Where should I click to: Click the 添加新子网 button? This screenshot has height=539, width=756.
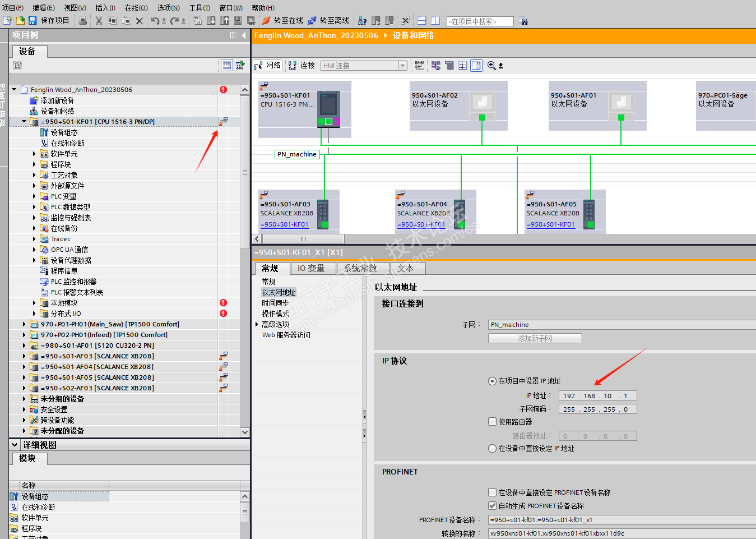point(535,338)
